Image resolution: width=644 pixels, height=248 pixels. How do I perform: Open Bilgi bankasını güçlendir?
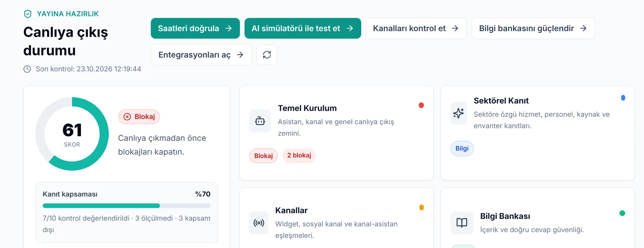[533, 28]
